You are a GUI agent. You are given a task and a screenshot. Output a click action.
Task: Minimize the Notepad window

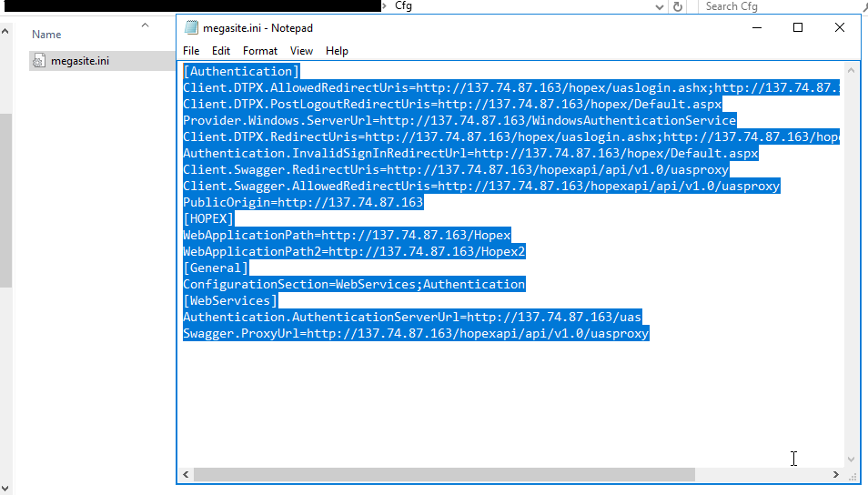click(757, 28)
